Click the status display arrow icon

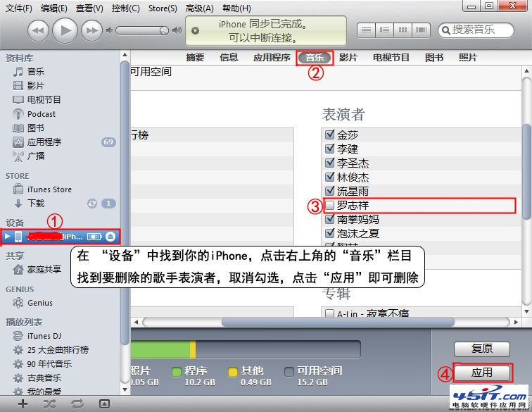tap(195, 30)
